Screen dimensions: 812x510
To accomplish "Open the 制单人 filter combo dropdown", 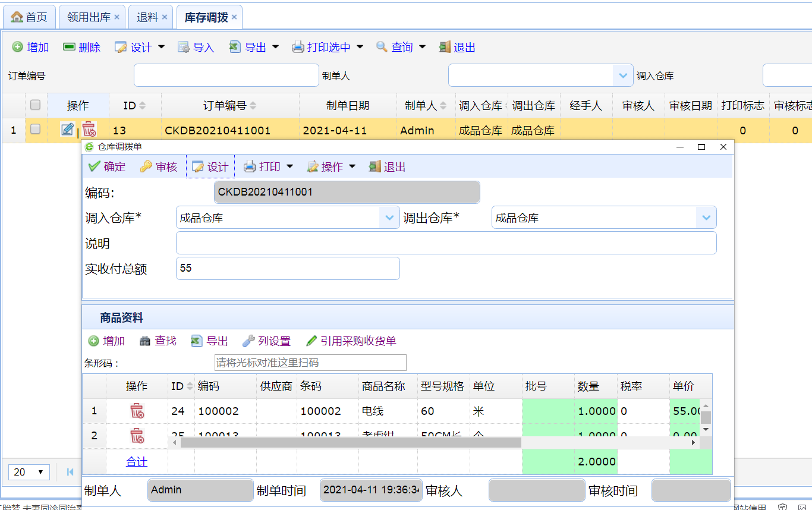I will [x=622, y=75].
